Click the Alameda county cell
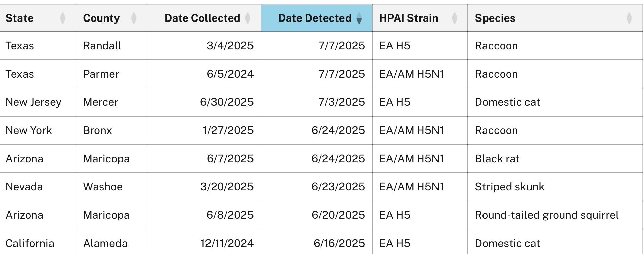The image size is (644, 254). click(105, 243)
